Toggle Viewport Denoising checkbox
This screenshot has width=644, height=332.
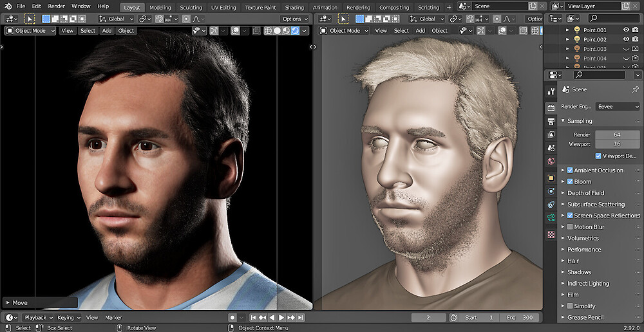(598, 156)
